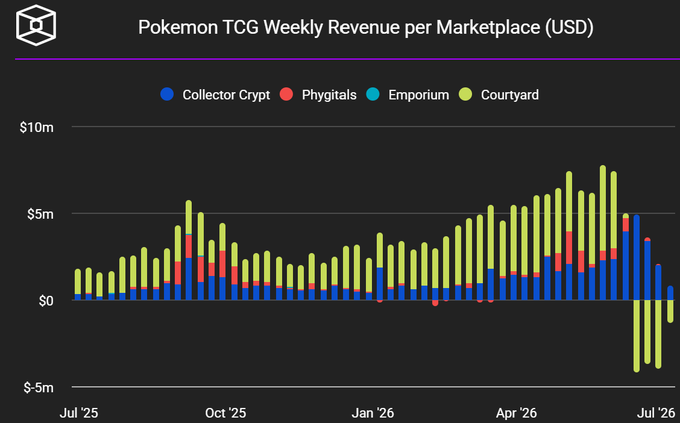Click the red Phygitals legend dot
Image resolution: width=680 pixels, height=423 pixels.
[x=286, y=94]
